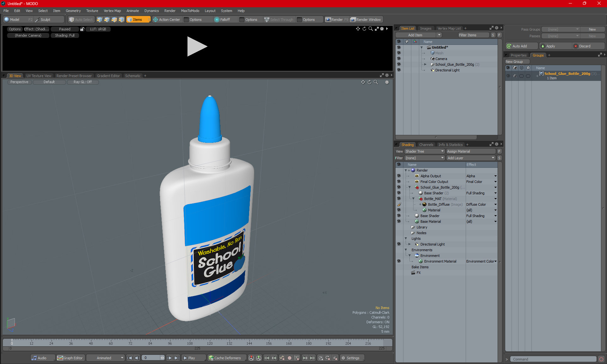The image size is (607, 364).
Task: Switch to UV Texture View tab
Action: pyautogui.click(x=39, y=76)
